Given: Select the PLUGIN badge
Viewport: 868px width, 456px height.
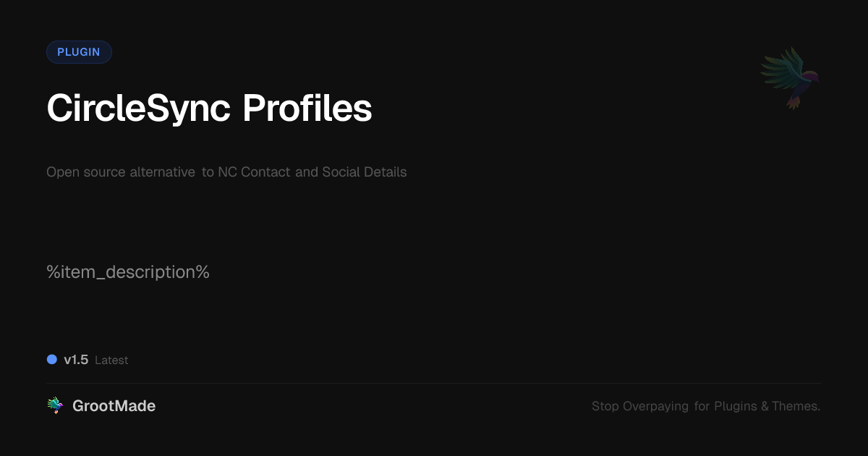Looking at the screenshot, I should tap(79, 52).
